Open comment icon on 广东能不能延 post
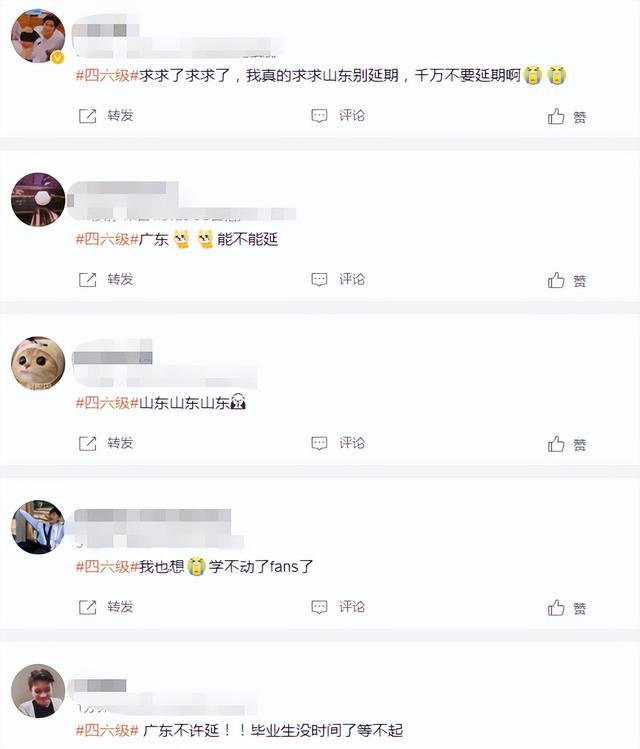The height and width of the screenshot is (749, 640). [x=319, y=280]
